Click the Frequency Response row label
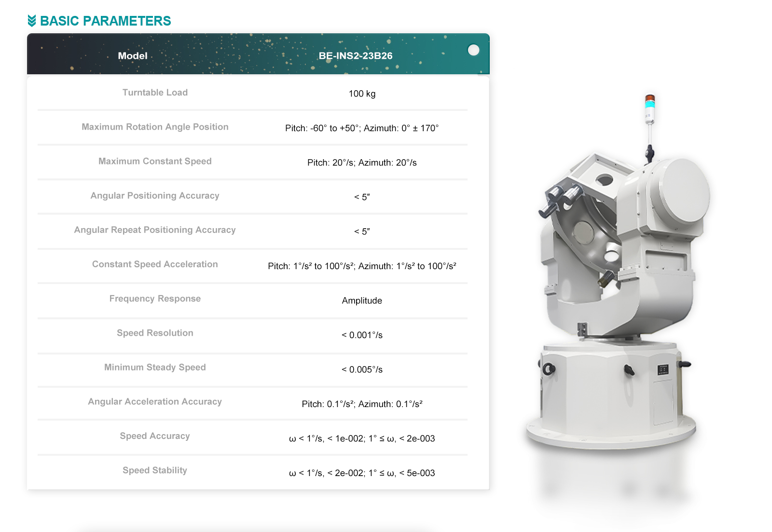Screen dimensions: 772x532 155,299
